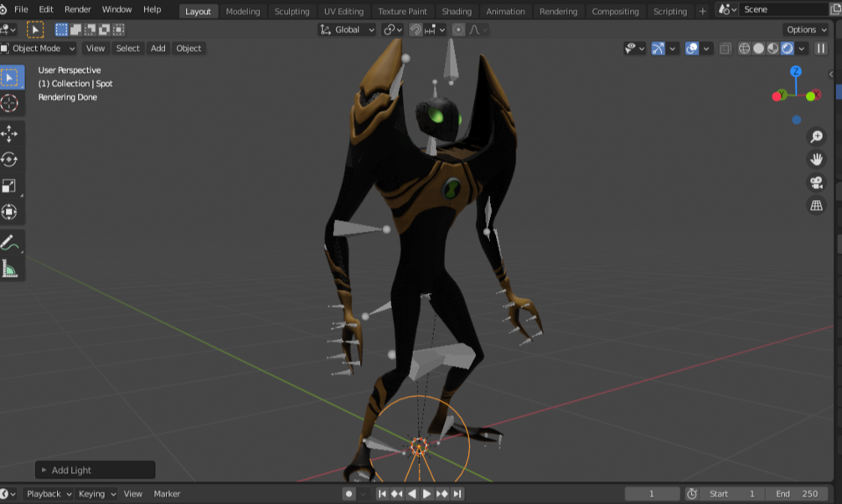Switch to the Shading workspace tab
The image size is (842, 504).
point(457,11)
